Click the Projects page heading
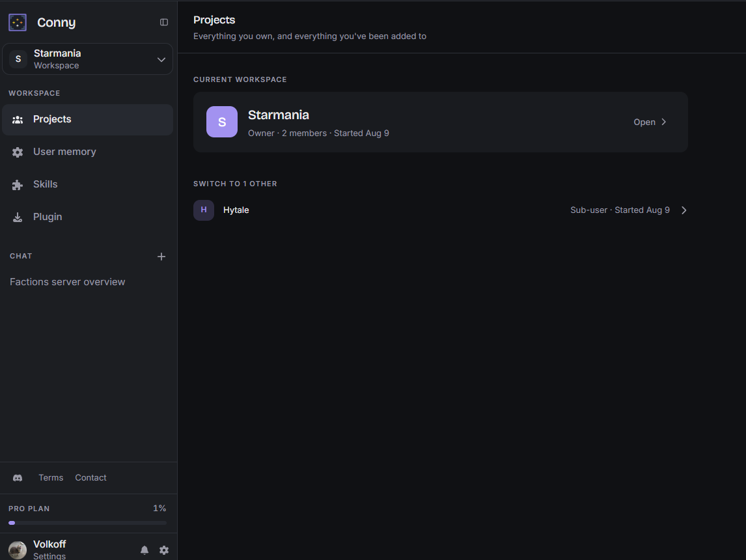 point(214,20)
